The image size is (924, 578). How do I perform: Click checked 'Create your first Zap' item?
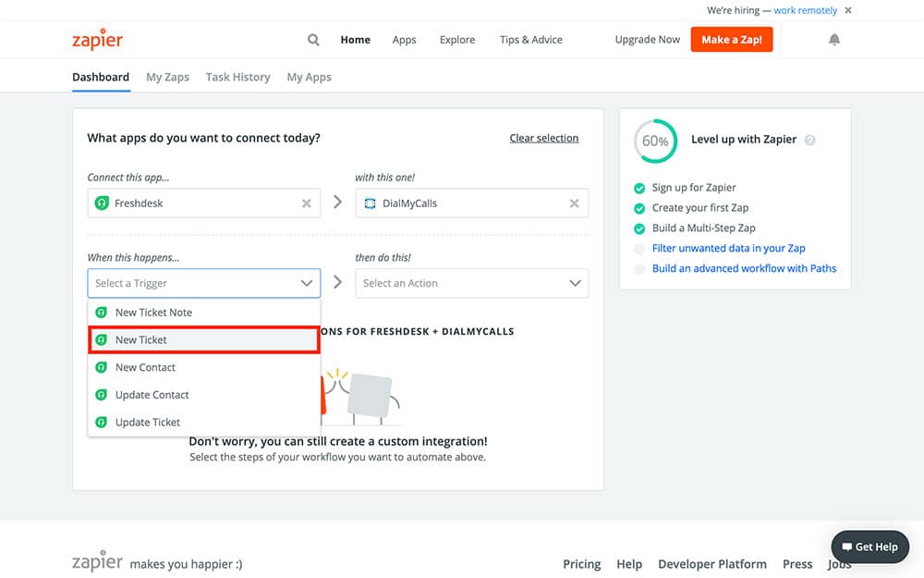click(699, 208)
